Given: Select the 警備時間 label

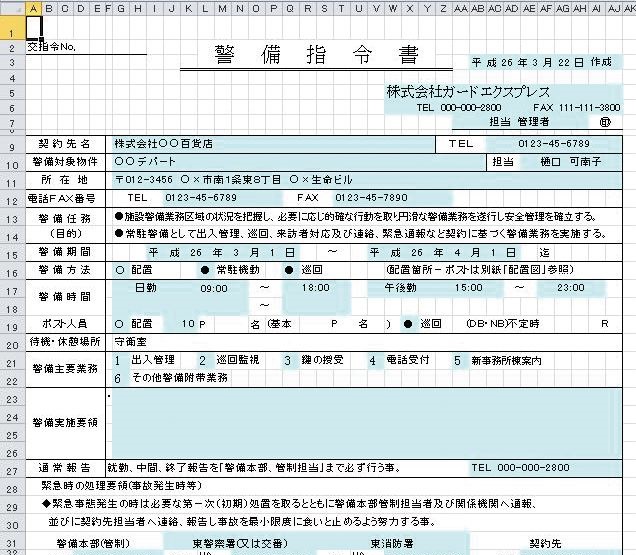Looking at the screenshot, I should pyautogui.click(x=65, y=297).
